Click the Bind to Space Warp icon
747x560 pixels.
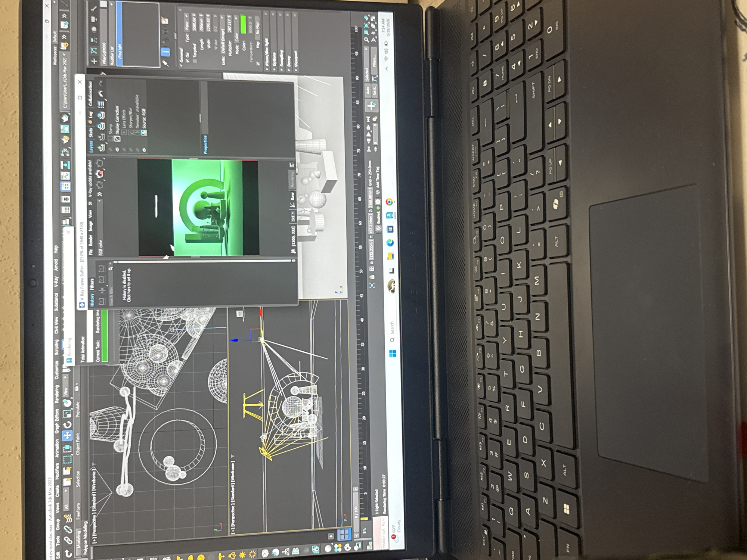(x=68, y=518)
